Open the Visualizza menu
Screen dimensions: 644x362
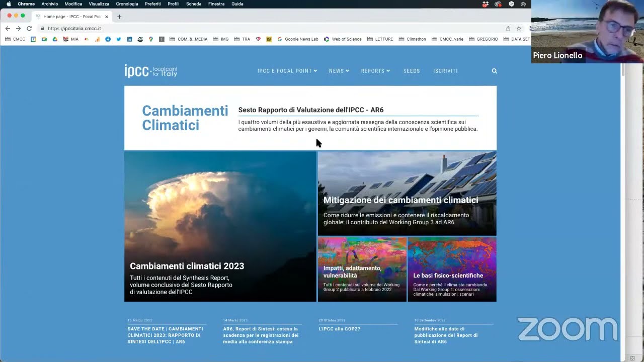pyautogui.click(x=99, y=4)
